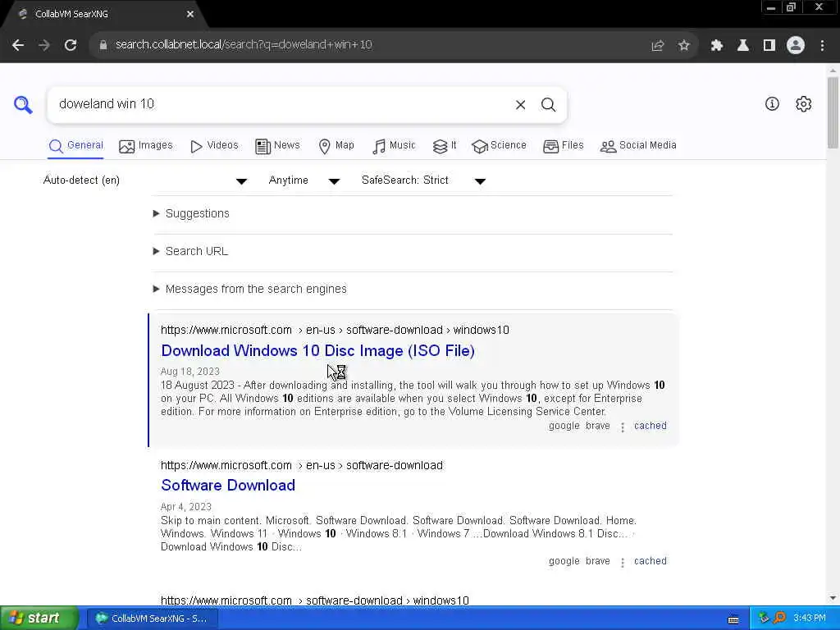Click the microsoft.com URL above Software Download

coord(302,466)
